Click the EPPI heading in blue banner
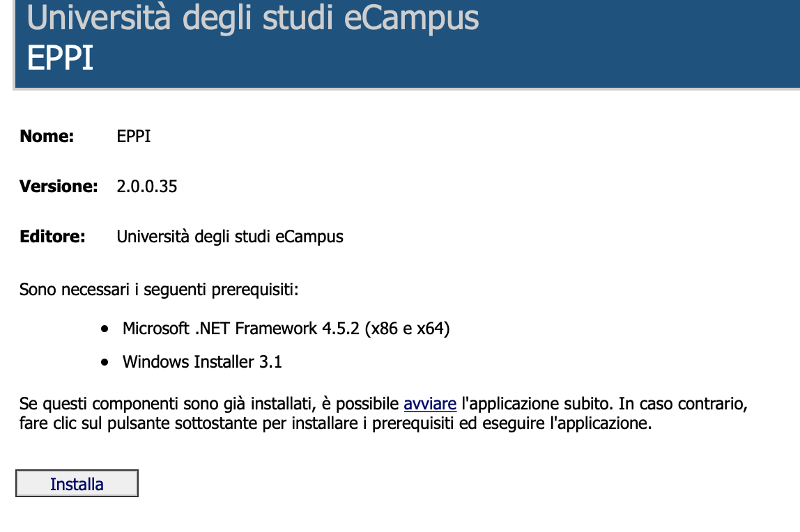Image resolution: width=800 pixels, height=532 pixels. pyautogui.click(x=60, y=58)
